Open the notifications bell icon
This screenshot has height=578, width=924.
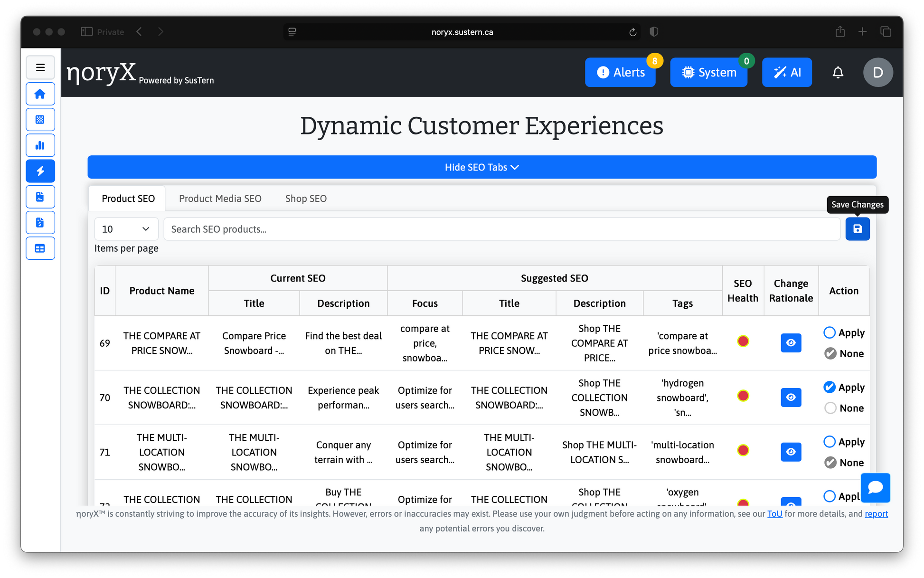pos(838,72)
